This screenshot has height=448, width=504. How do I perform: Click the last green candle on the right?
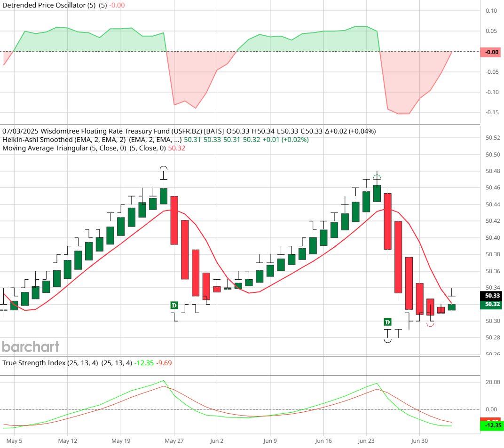pos(452,307)
